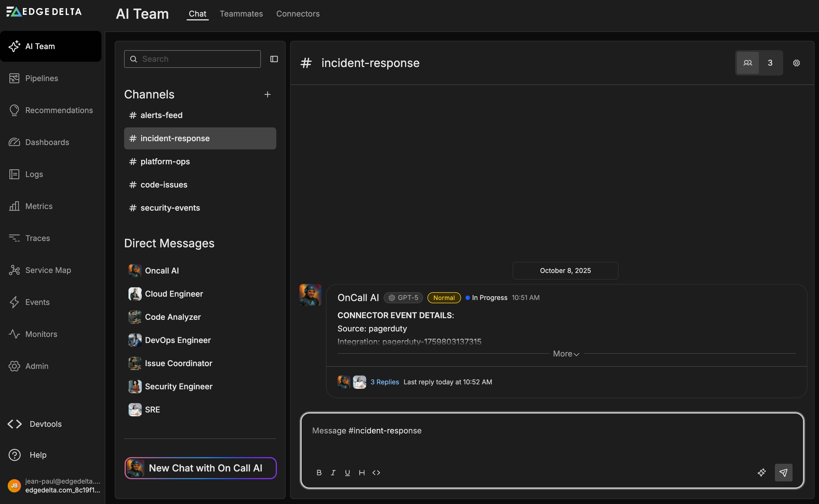Select the security-events channel

(170, 208)
